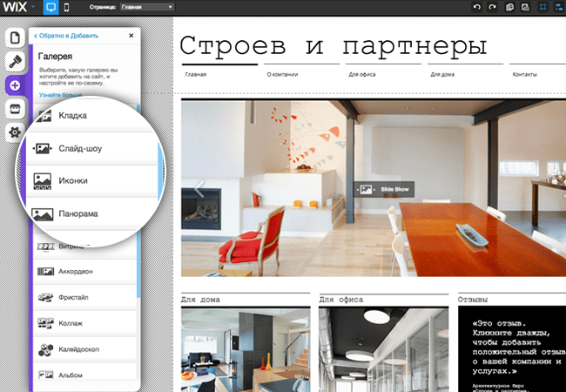Open the Pages panel in left sidebar
This screenshot has height=392, width=566.
tap(15, 39)
